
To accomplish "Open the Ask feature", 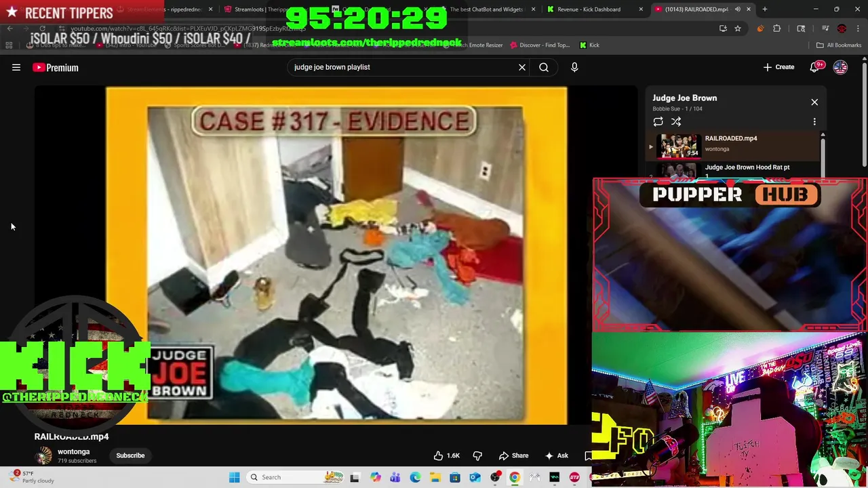I will 556,455.
